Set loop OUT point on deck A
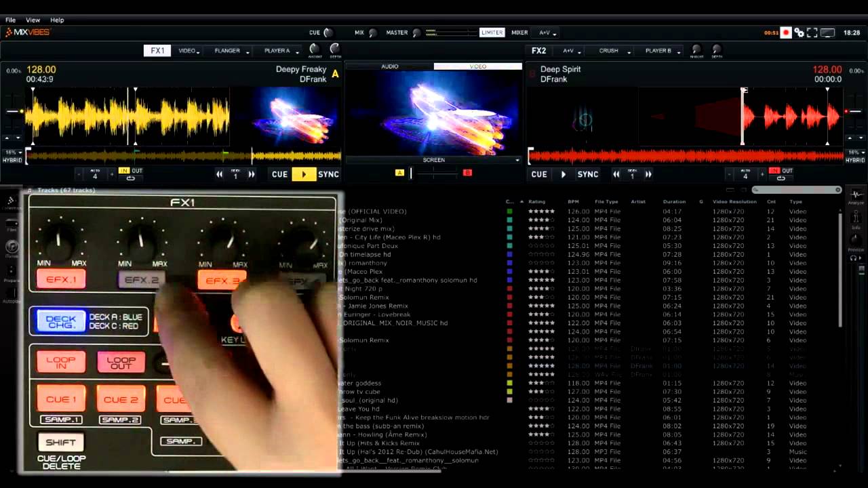The image size is (868, 488). (137, 171)
